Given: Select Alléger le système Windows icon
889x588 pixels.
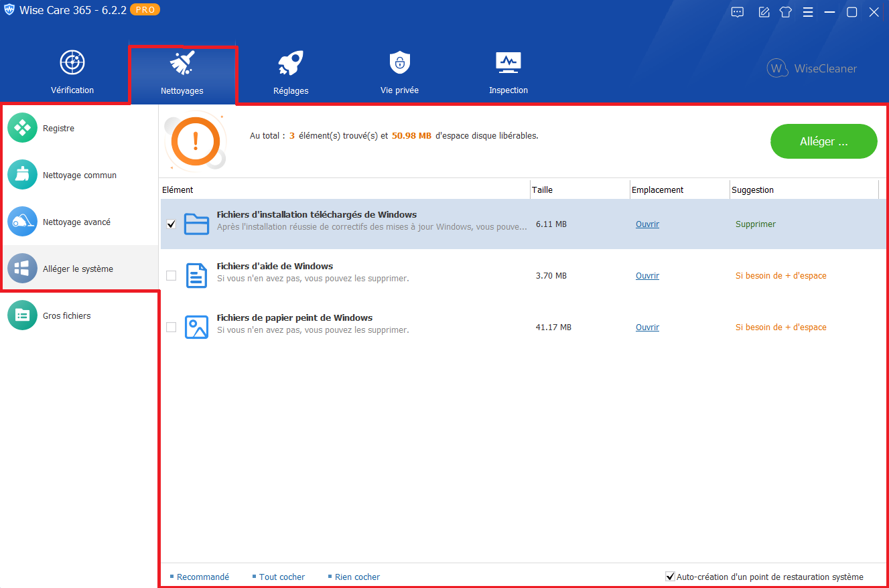Looking at the screenshot, I should click(22, 269).
